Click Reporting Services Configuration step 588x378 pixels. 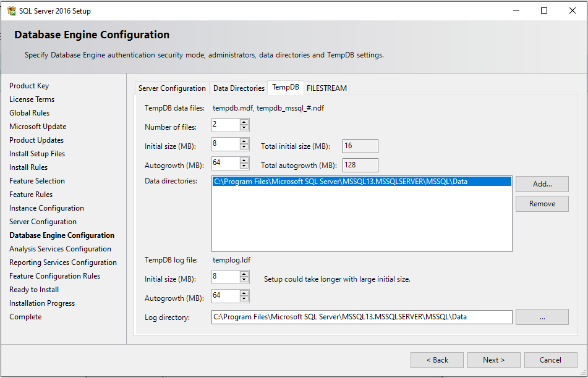tap(63, 262)
